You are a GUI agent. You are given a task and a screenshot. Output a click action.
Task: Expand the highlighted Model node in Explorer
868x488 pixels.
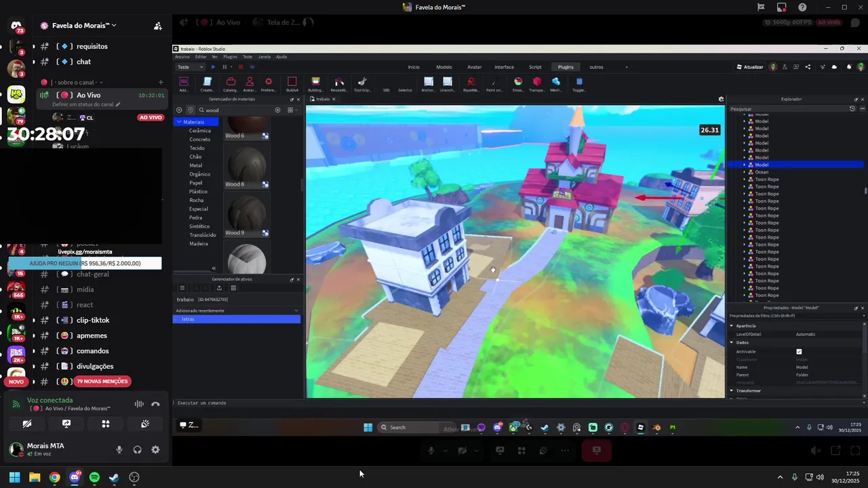[x=744, y=165]
